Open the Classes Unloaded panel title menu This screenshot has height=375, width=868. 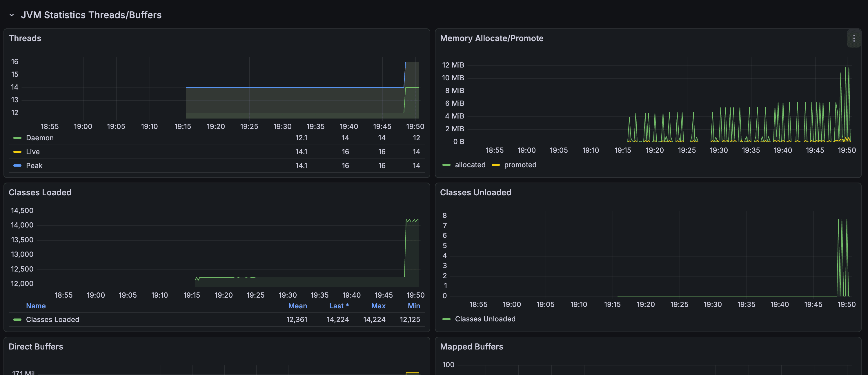tap(475, 192)
